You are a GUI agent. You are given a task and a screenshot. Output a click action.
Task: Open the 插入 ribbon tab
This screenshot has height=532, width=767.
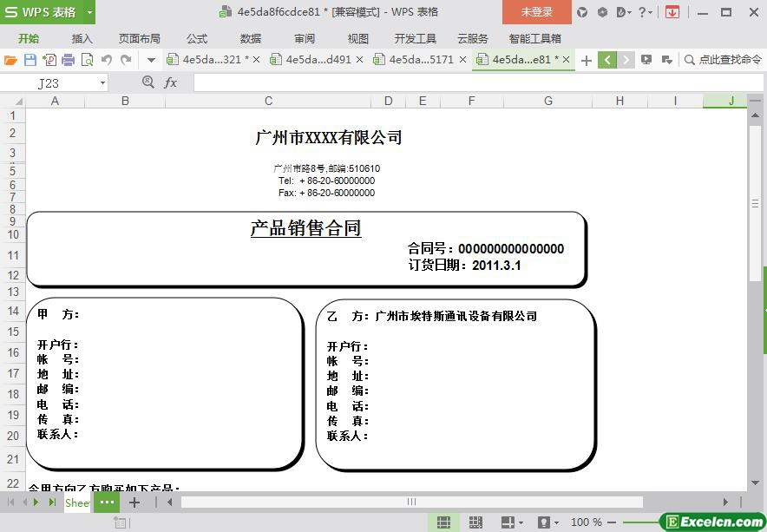[x=82, y=38]
